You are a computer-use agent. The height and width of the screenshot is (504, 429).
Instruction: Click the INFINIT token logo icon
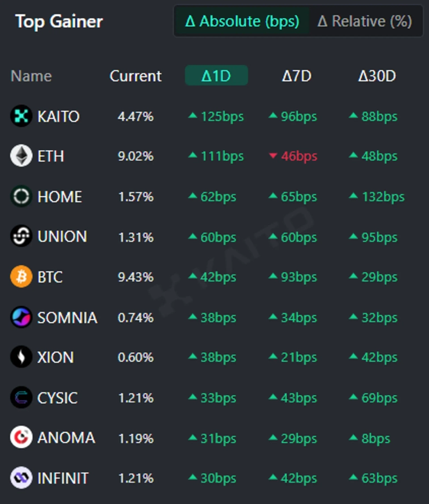(21, 478)
